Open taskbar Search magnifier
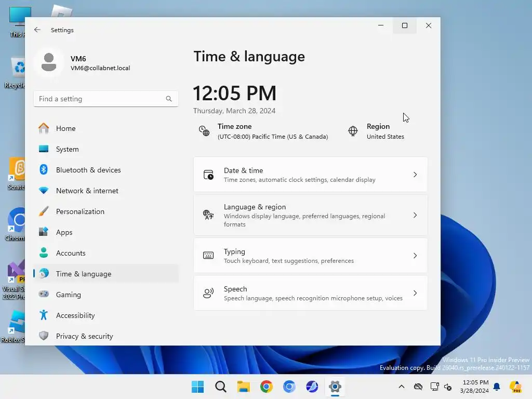This screenshot has width=532, height=399. click(220, 387)
